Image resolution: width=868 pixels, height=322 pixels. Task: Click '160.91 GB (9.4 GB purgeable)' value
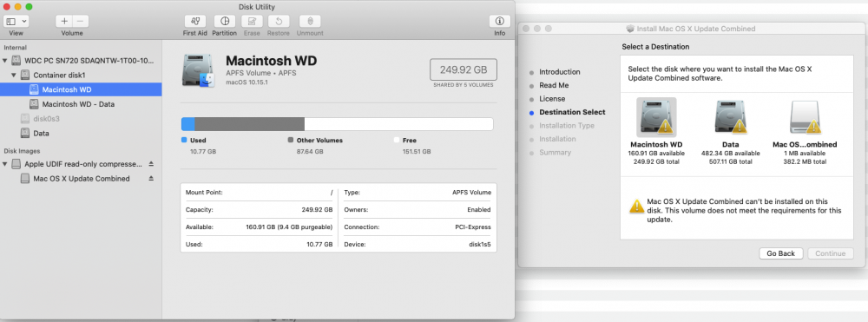(x=290, y=227)
